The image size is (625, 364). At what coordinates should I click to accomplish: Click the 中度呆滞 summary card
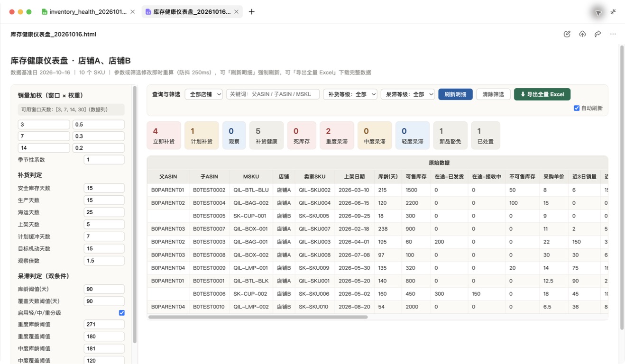tap(375, 136)
